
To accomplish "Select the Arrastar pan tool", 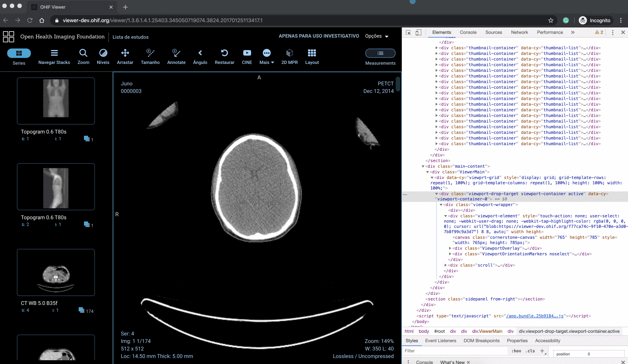I will coord(125,57).
